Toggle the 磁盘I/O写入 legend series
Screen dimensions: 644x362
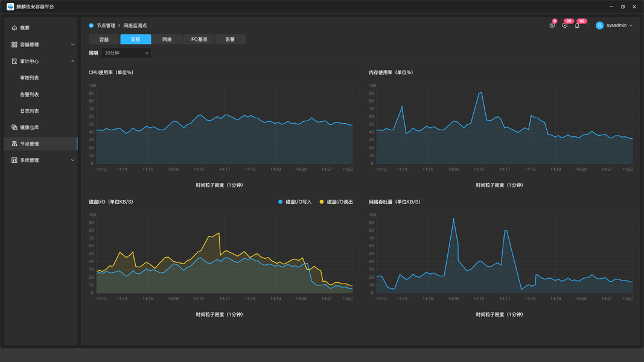point(295,202)
